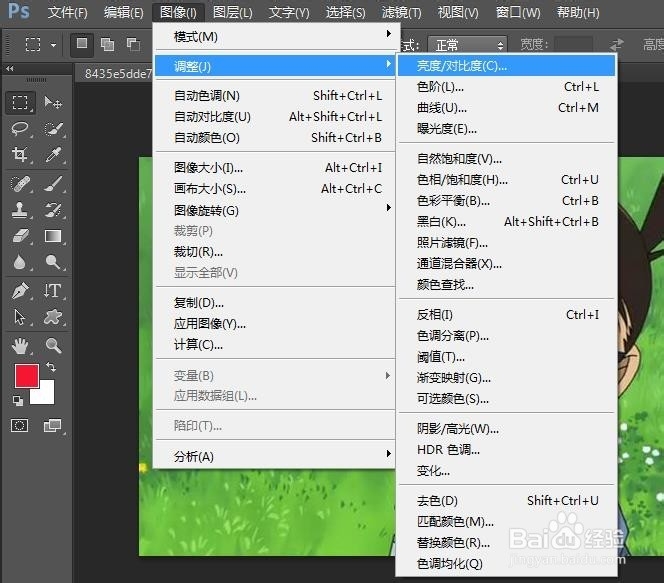
Task: Click Subtract from selection mode button
Action: (133, 44)
